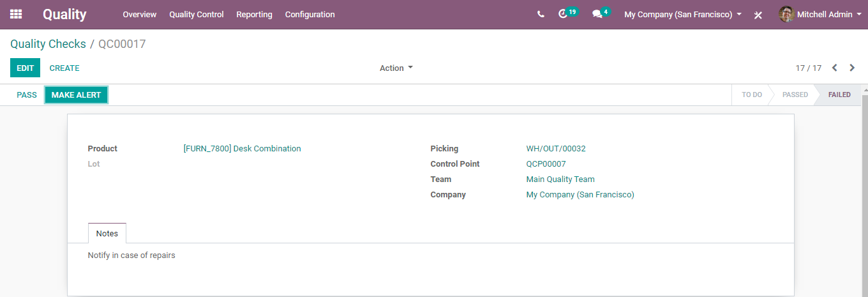The width and height of the screenshot is (868, 297).
Task: Open the apps grid menu icon
Action: [x=16, y=14]
